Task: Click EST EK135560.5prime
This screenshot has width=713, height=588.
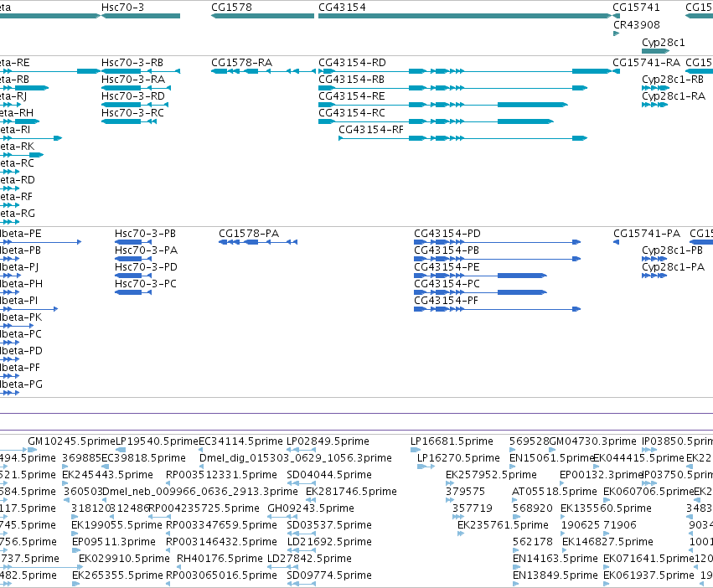Action: (x=563, y=517)
